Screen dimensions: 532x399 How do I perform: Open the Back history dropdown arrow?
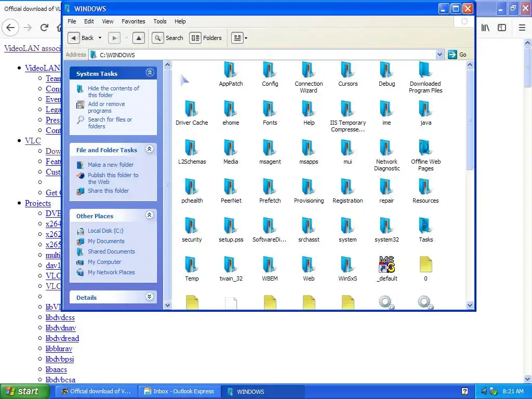pos(100,38)
